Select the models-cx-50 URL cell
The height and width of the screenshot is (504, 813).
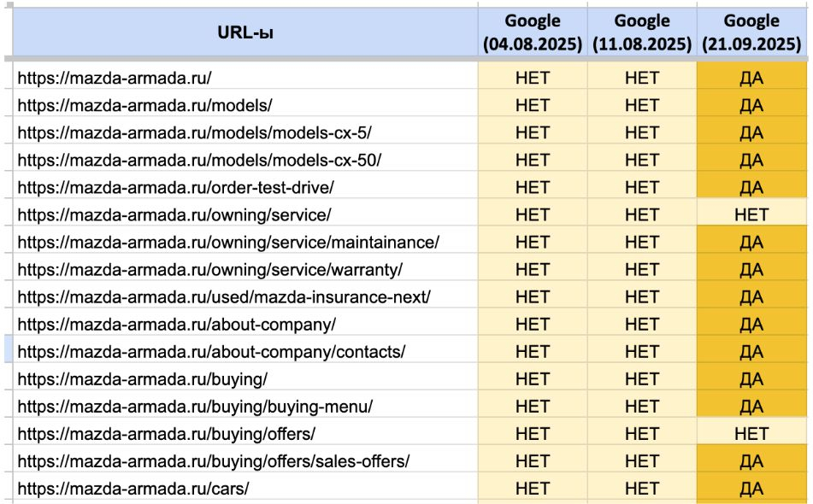click(x=198, y=160)
